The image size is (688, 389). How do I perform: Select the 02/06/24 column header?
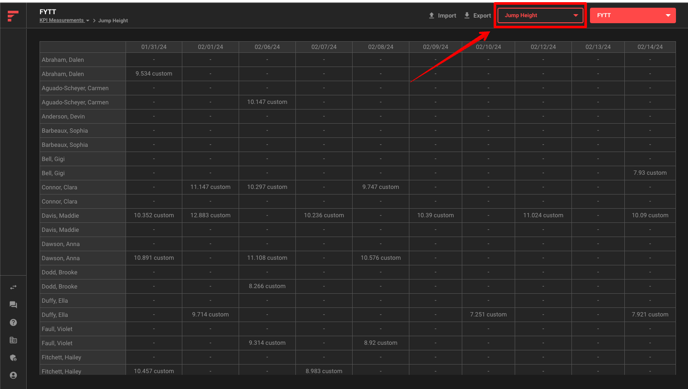(x=267, y=47)
